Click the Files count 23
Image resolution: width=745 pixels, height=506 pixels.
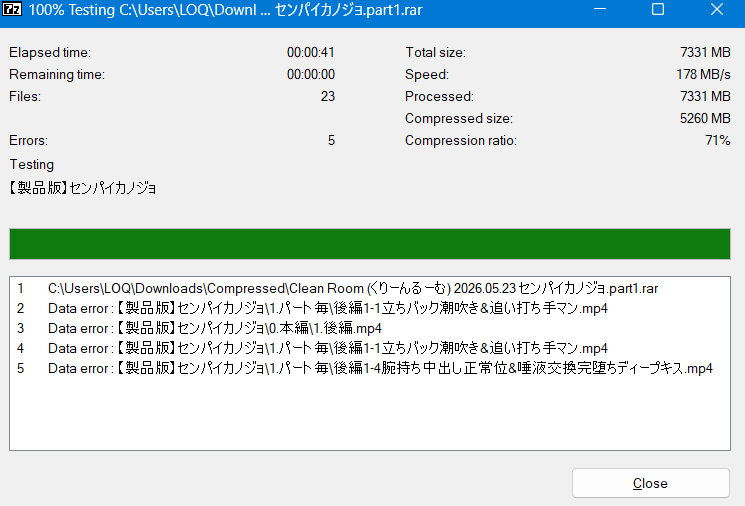tap(328, 96)
